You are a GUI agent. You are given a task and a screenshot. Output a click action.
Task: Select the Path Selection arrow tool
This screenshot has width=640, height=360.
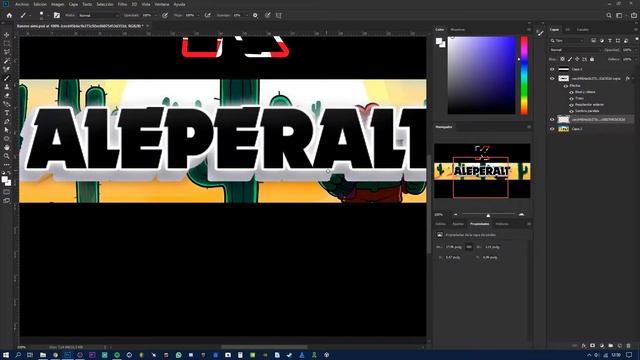coord(7,130)
